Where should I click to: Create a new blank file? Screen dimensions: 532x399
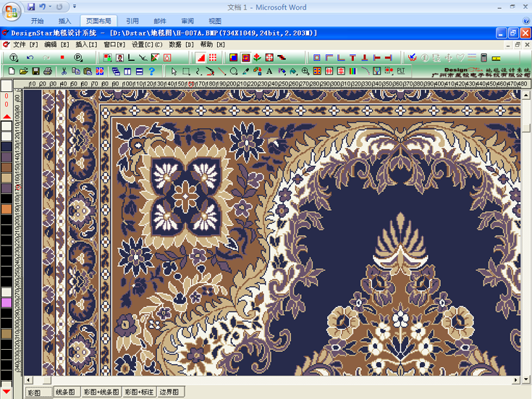pyautogui.click(x=12, y=71)
